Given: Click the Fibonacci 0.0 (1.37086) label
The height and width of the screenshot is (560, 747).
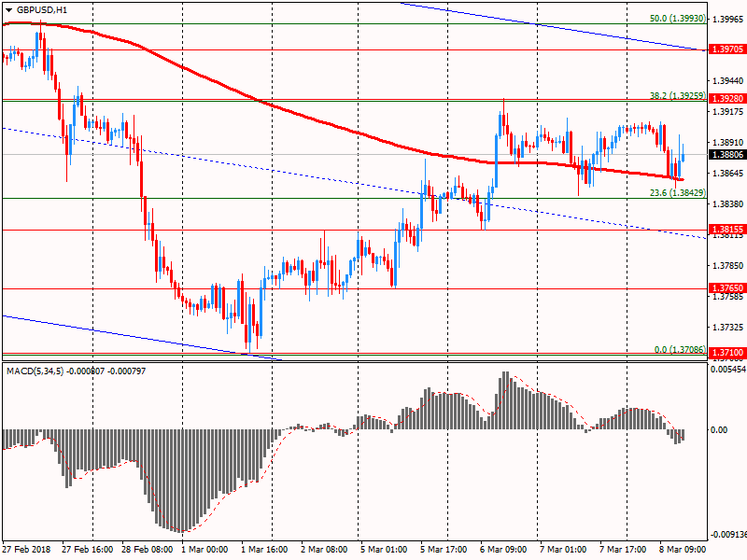Looking at the screenshot, I should click(680, 349).
